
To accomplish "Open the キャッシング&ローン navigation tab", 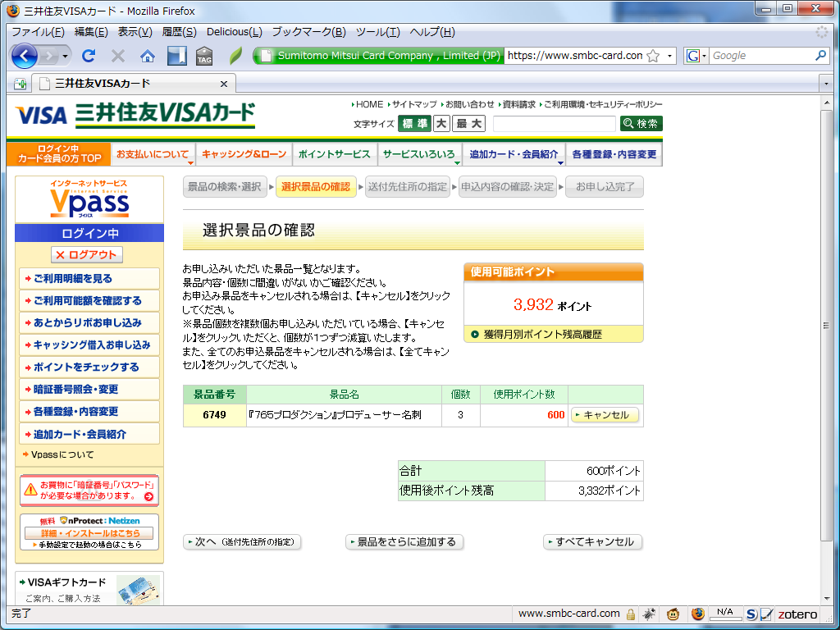I will click(x=244, y=154).
